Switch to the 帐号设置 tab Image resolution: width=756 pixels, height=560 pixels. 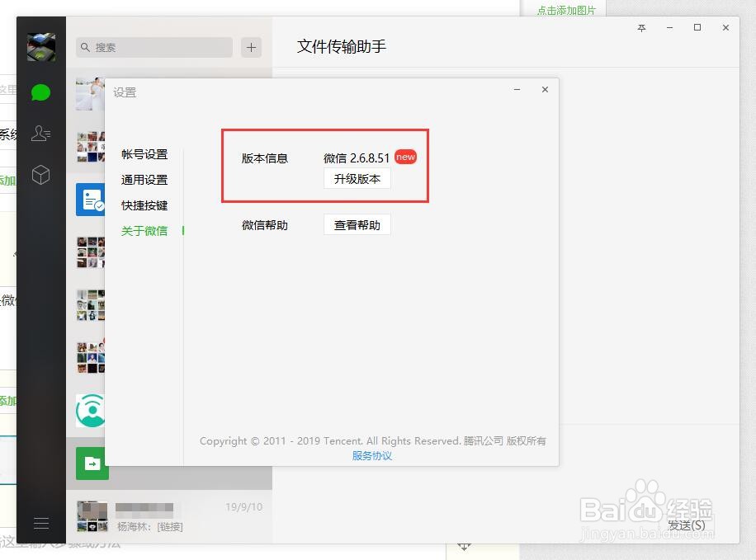click(145, 153)
